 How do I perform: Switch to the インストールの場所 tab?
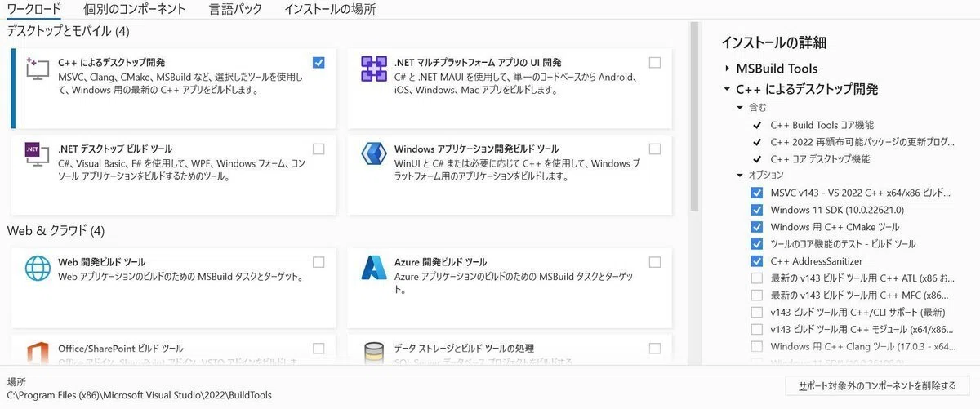[330, 10]
